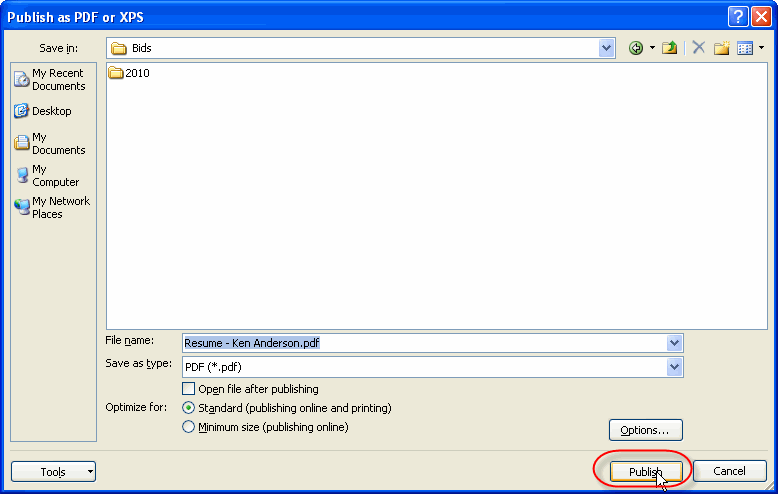The width and height of the screenshot is (778, 494).
Task: Choose Minimum size optimization option
Action: pos(188,427)
